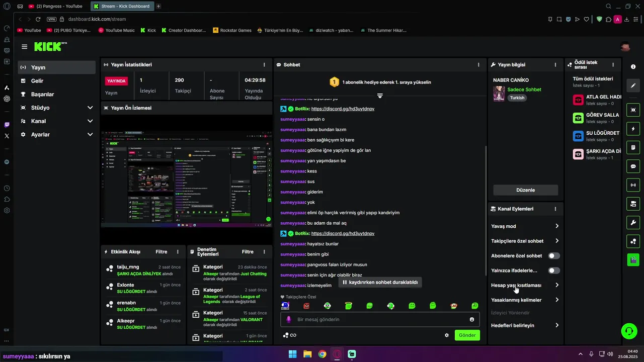The height and width of the screenshot is (362, 644).
Task: Click the X icon in browser sidebar
Action: point(7,136)
